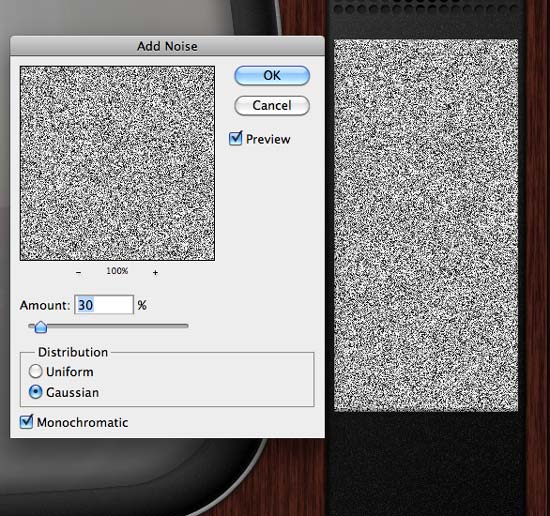Select the Uniform distribution radio button

35,371
